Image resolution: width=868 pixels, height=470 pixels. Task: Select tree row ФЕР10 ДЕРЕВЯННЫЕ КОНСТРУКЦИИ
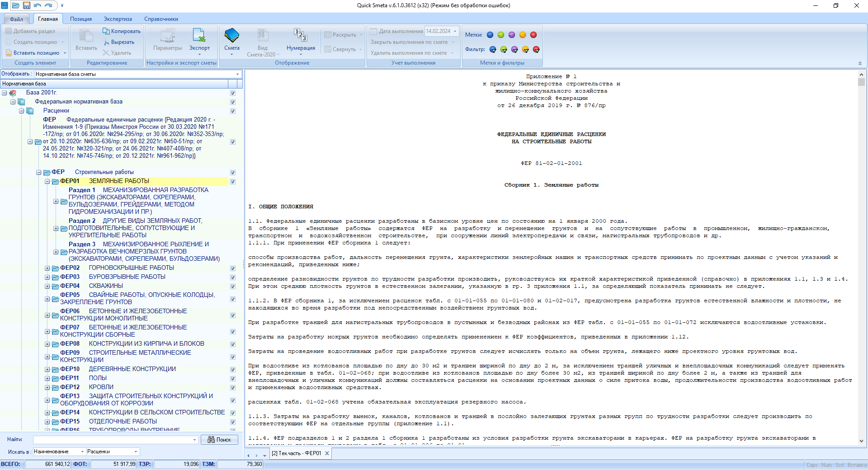132,369
